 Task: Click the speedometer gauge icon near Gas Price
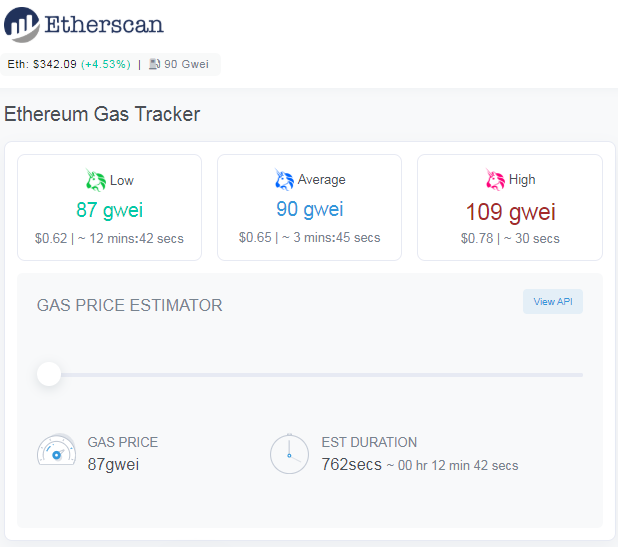tap(56, 449)
